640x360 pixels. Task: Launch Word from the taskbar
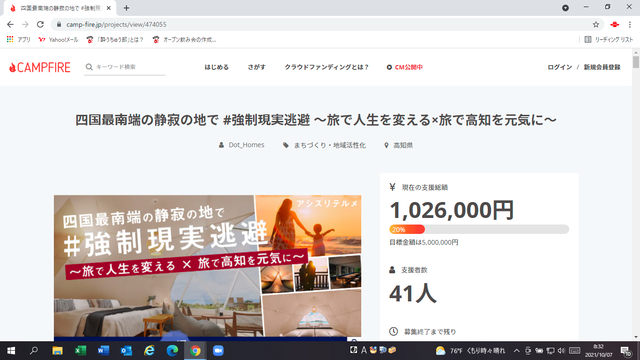pyautogui.click(x=103, y=351)
